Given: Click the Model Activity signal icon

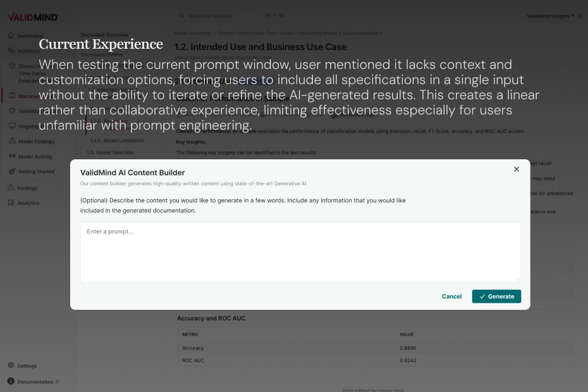Looking at the screenshot, I should pos(12,156).
